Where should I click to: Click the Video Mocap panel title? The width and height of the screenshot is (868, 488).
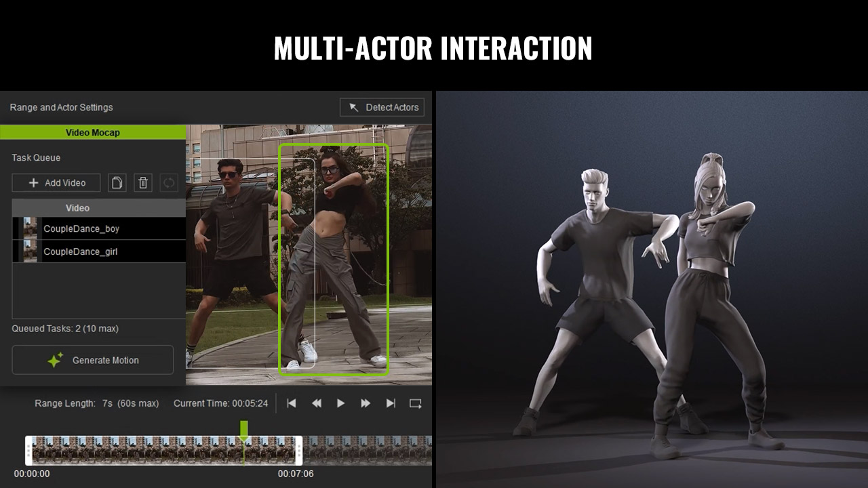pos(92,132)
